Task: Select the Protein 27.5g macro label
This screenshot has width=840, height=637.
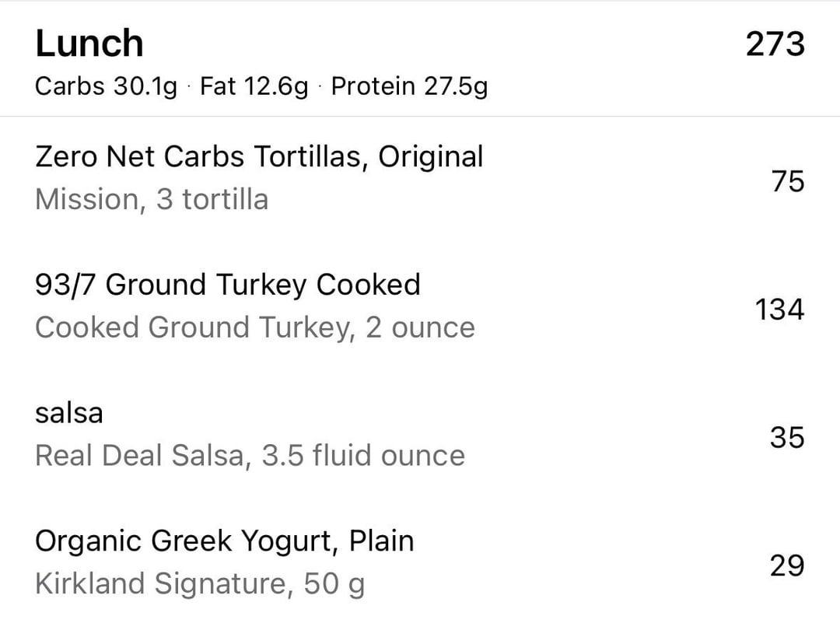Action: click(409, 86)
